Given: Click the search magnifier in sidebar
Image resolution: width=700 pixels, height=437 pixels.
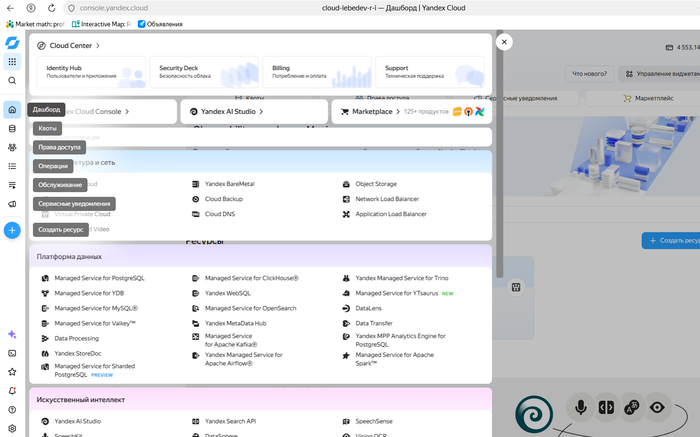Looking at the screenshot, I should 12,80.
